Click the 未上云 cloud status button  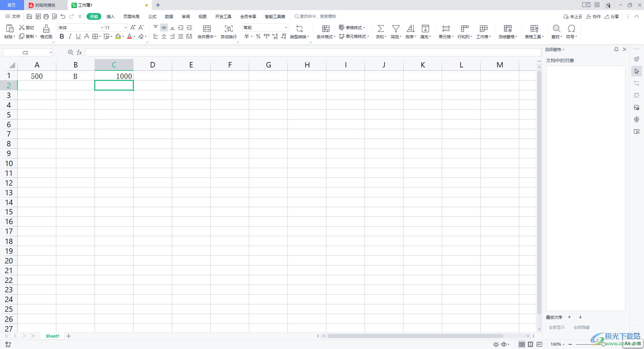tap(573, 16)
